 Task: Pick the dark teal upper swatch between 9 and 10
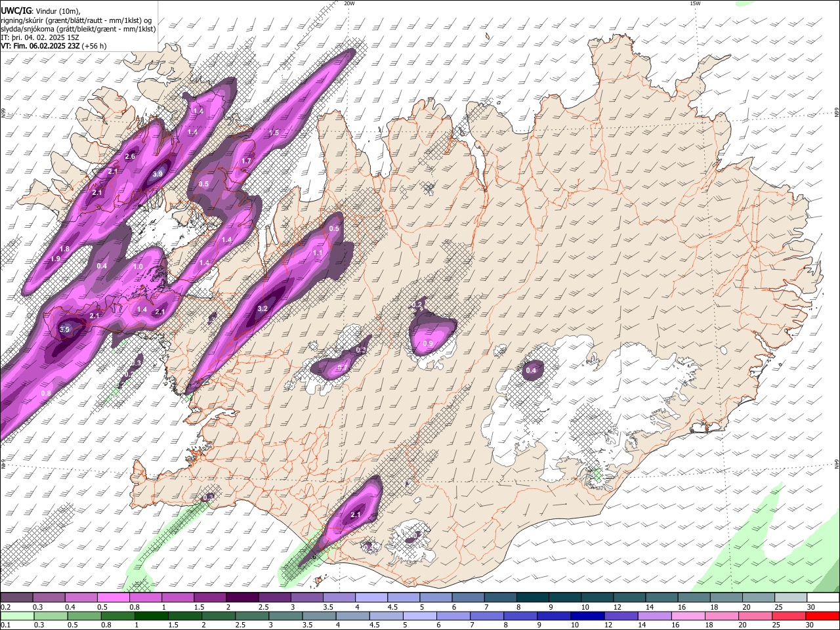(x=565, y=598)
